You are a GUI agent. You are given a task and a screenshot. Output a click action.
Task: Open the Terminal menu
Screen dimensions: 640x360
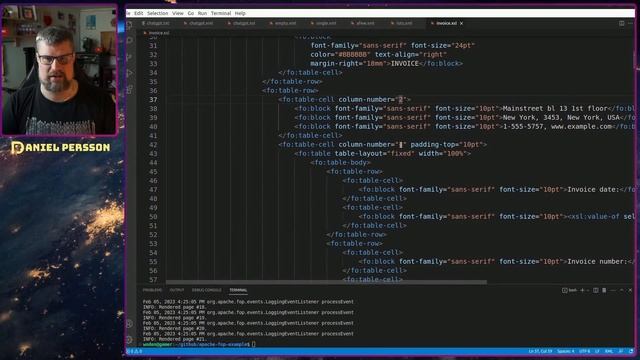[221, 13]
